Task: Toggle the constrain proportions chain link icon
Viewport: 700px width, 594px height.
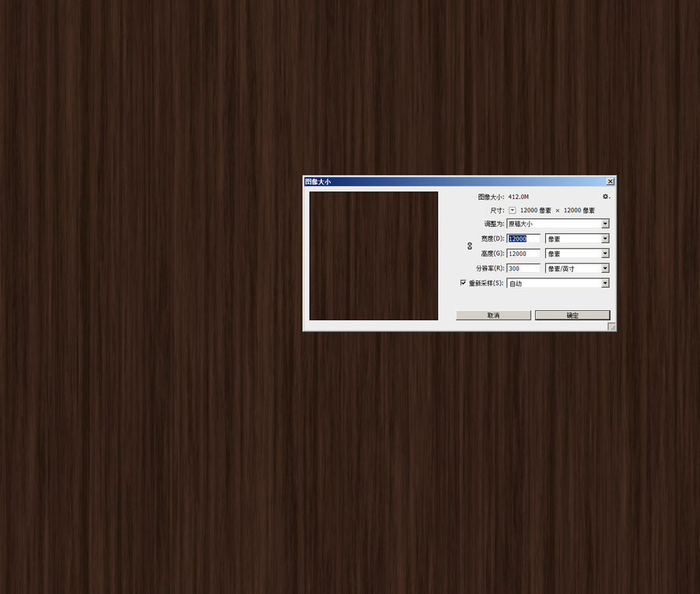Action: (470, 246)
